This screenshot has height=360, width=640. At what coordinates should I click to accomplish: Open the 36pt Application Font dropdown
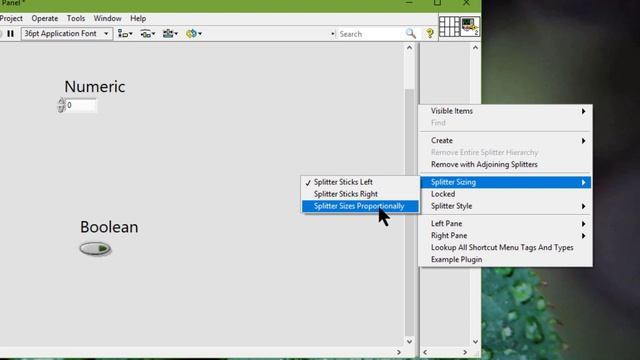click(x=67, y=33)
